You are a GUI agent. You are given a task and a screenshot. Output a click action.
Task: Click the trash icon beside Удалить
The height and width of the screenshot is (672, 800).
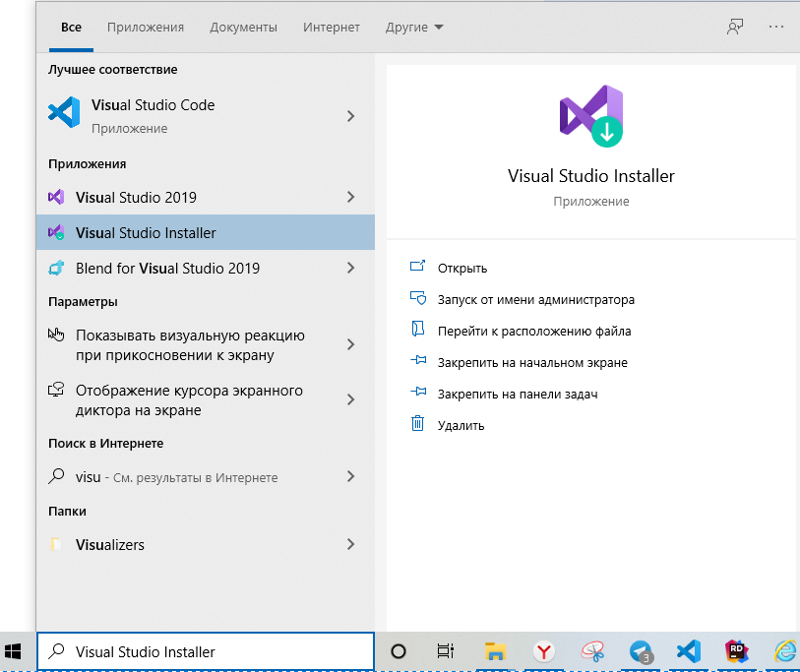coord(418,423)
